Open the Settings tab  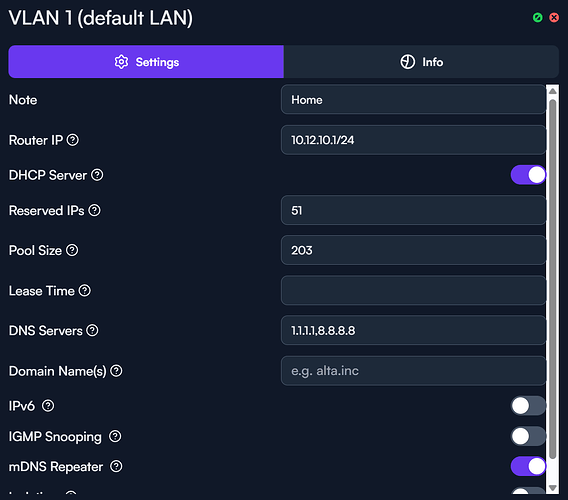(x=146, y=62)
